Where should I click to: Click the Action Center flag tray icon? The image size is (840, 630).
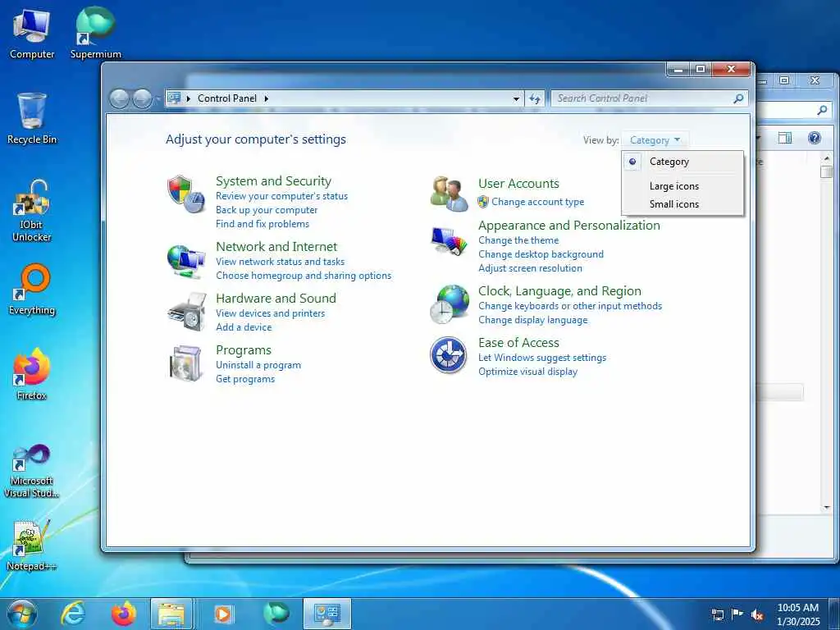coord(737,614)
